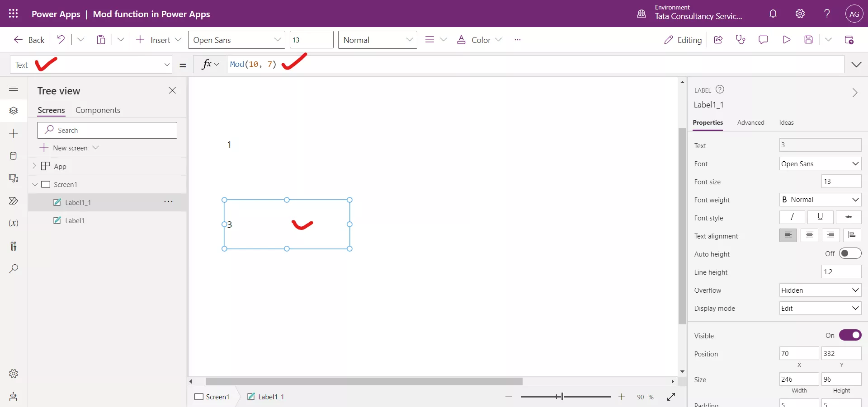Expand the App node in tree view
This screenshot has width=868, height=407.
point(35,166)
